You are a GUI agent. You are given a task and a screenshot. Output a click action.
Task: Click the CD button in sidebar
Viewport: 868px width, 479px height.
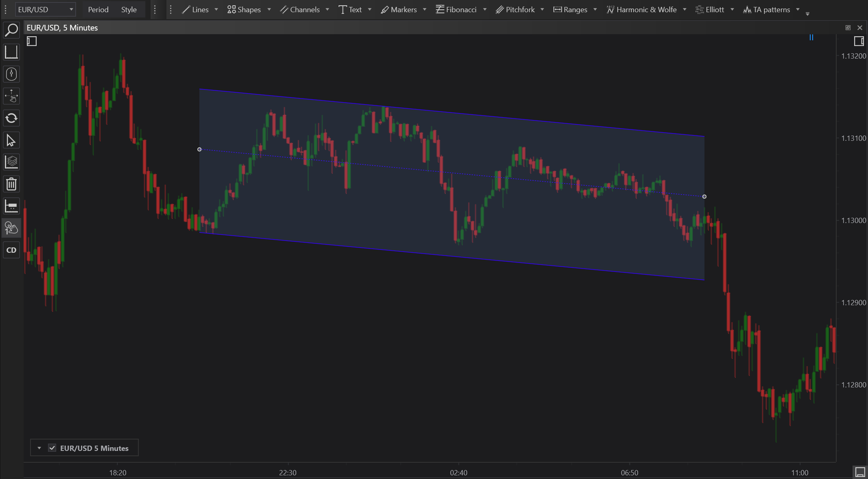point(11,250)
